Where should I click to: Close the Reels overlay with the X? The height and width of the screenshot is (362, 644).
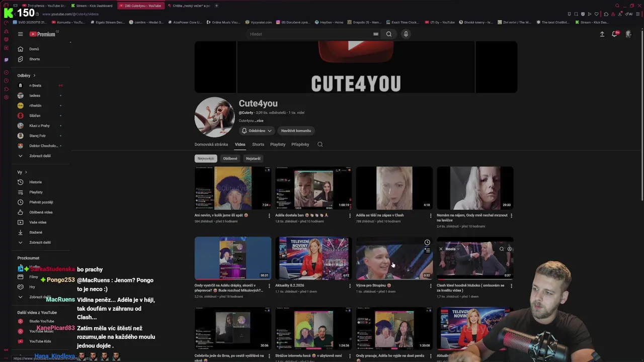click(441, 249)
